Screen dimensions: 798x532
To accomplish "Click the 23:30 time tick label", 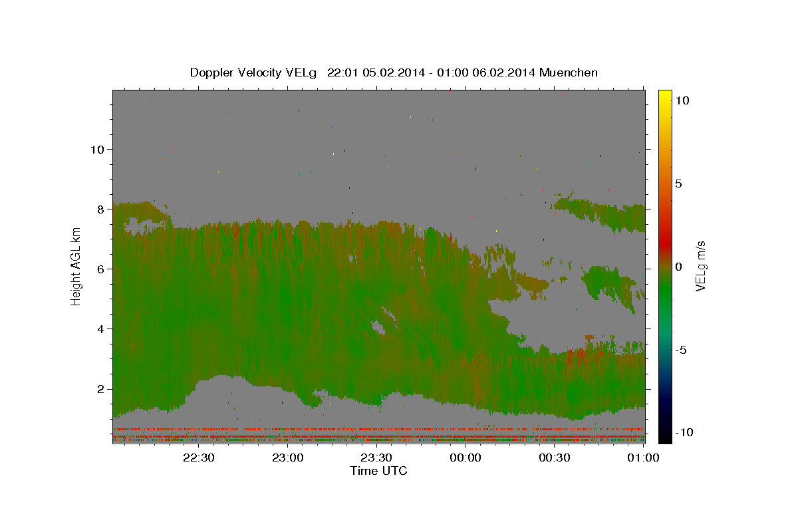I will (376, 458).
